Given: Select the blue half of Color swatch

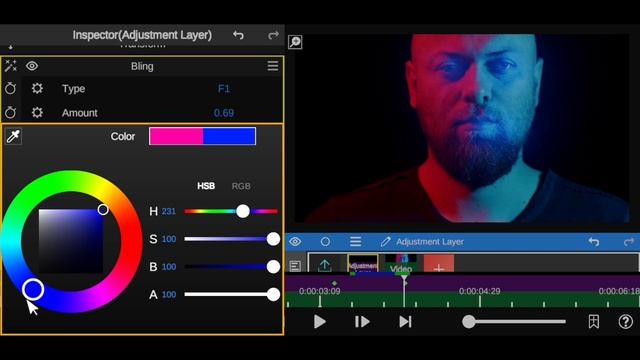Looking at the screenshot, I should point(229,136).
